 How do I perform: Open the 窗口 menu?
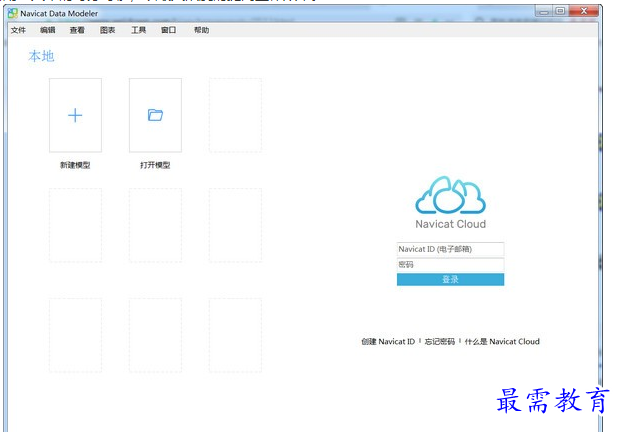(168, 30)
